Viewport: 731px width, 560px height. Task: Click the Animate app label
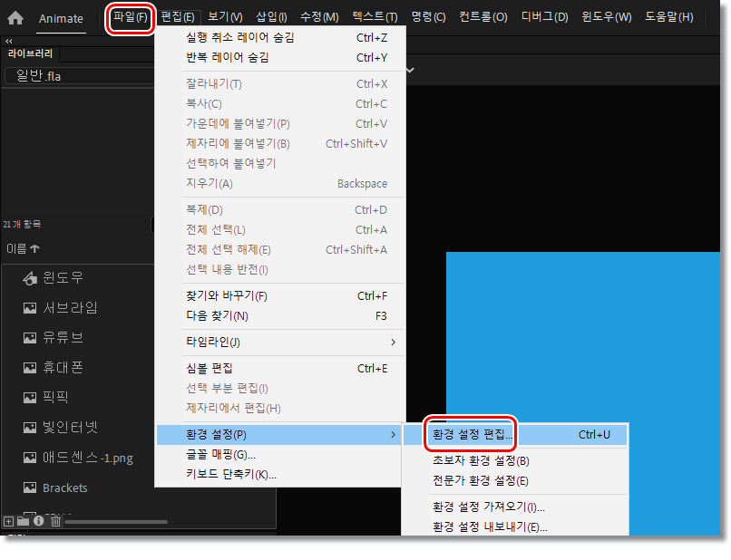coord(61,19)
